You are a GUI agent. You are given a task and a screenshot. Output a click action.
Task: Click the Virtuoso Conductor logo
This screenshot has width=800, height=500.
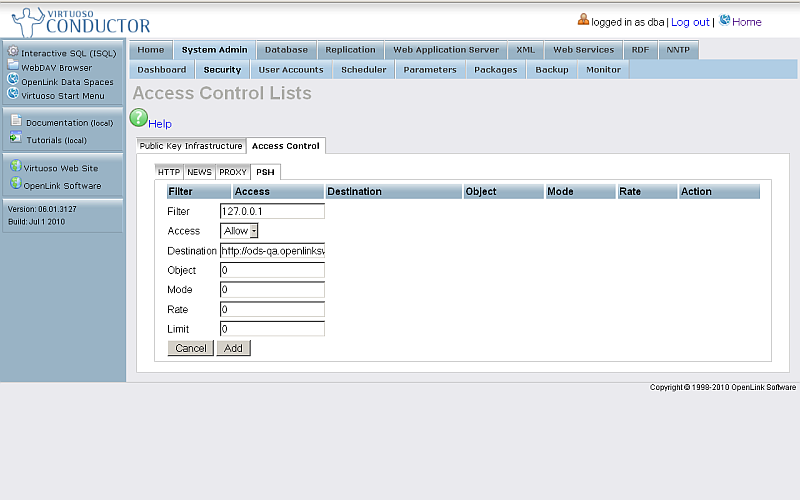click(x=82, y=22)
